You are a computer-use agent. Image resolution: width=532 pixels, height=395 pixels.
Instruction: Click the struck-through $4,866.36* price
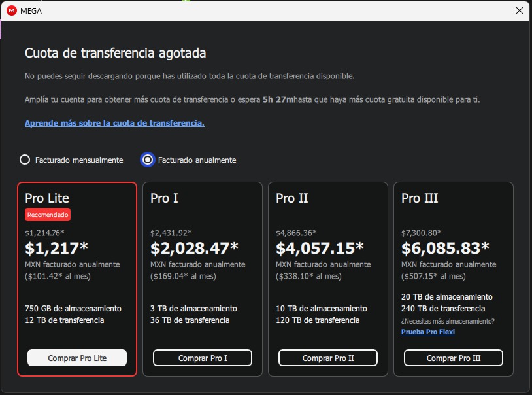coord(296,233)
